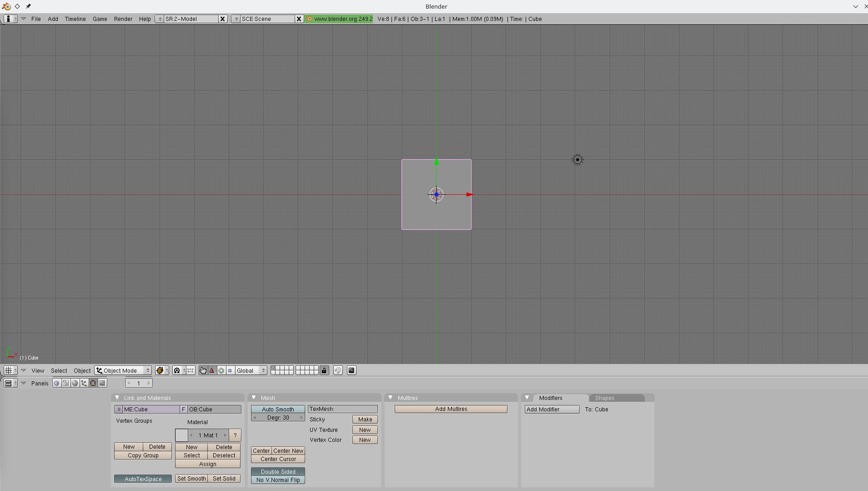
Task: Switch to the Scene context panel icon
Action: tap(102, 383)
